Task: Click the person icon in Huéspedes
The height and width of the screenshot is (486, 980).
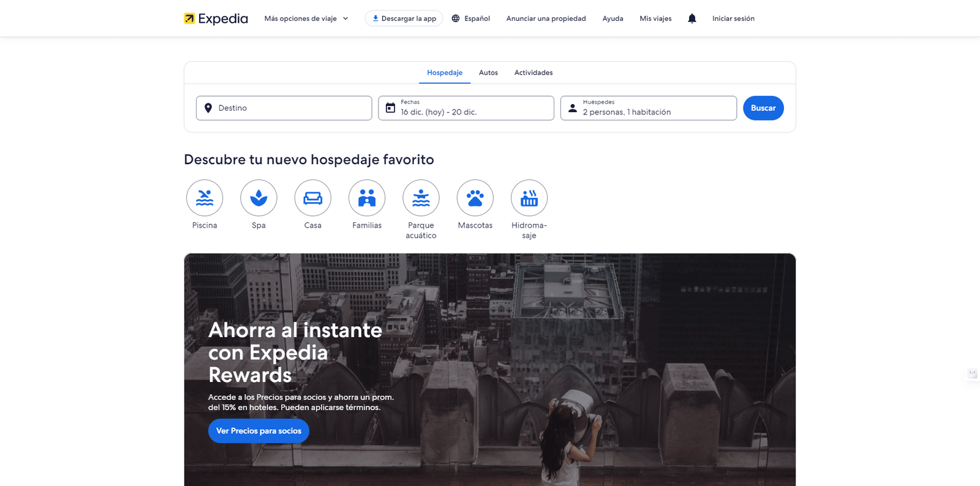Action: pyautogui.click(x=573, y=108)
